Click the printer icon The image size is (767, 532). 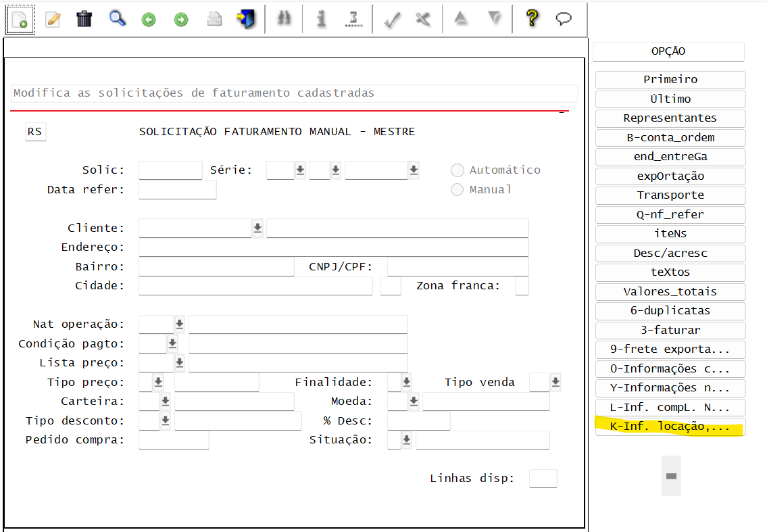(214, 19)
